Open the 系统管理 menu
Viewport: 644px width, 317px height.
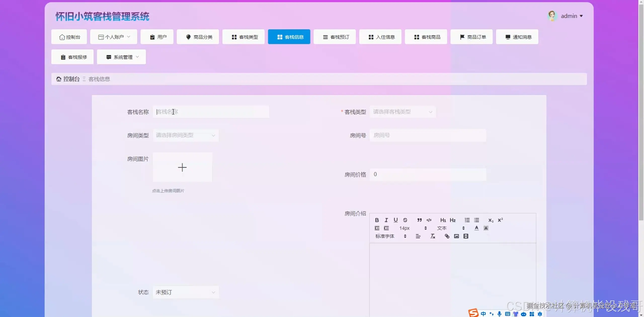[x=121, y=57]
